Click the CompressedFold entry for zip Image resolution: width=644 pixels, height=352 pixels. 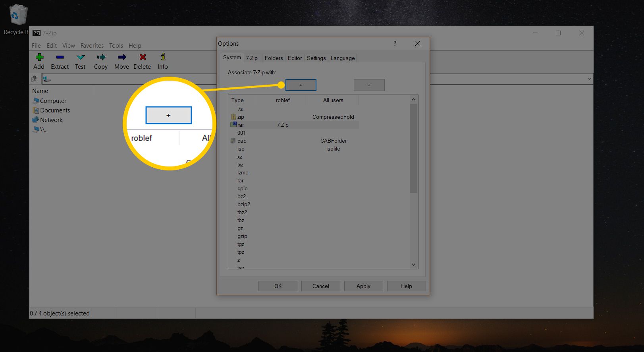[x=333, y=117]
